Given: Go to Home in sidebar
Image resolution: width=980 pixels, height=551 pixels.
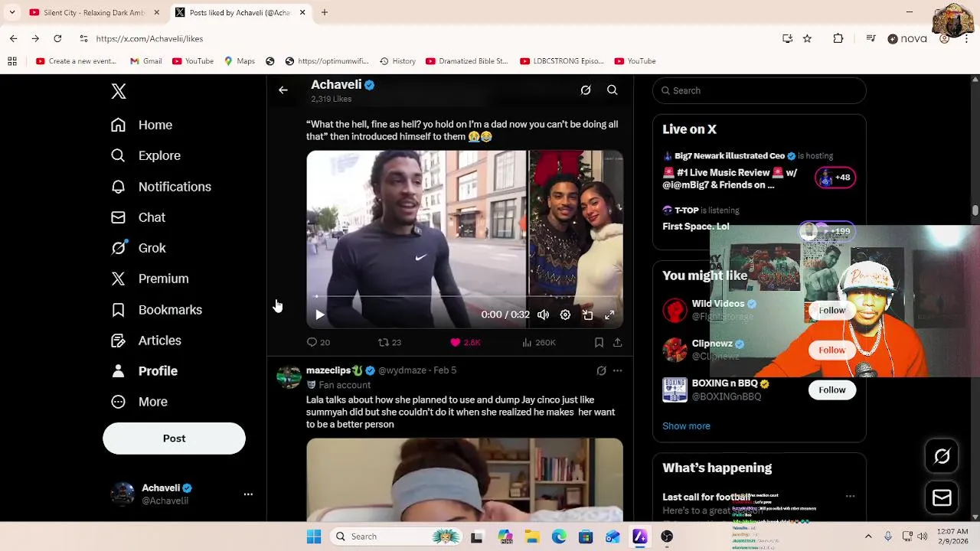Looking at the screenshot, I should click(x=142, y=125).
